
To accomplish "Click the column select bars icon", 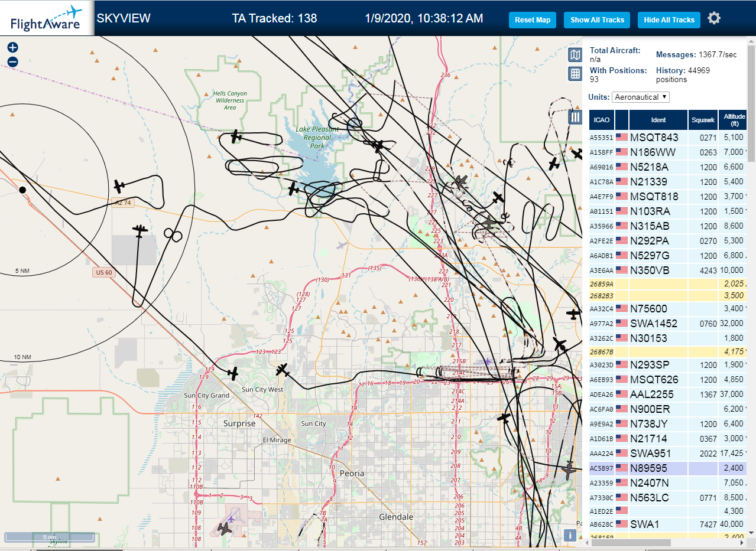I will click(575, 117).
